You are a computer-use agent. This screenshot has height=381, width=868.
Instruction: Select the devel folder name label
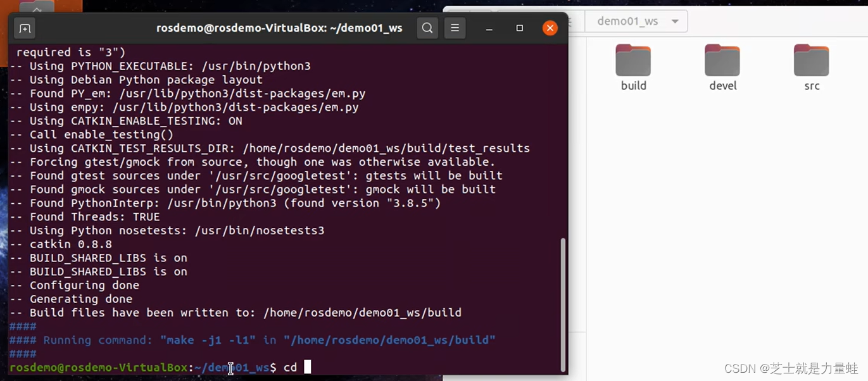(722, 85)
